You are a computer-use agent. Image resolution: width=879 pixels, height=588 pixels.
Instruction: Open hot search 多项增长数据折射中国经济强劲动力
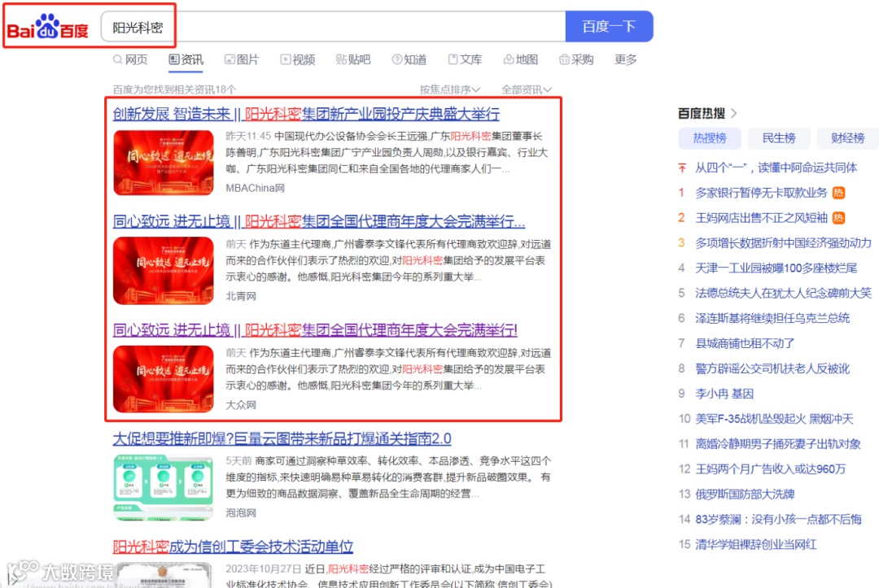[783, 243]
